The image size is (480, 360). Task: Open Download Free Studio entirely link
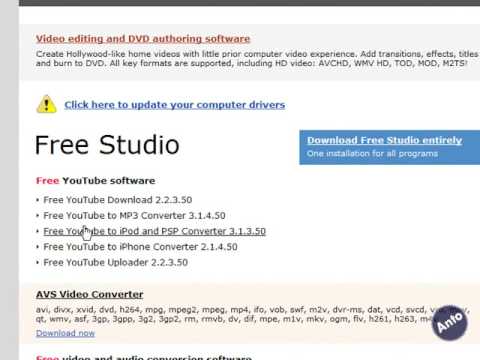tap(384, 140)
